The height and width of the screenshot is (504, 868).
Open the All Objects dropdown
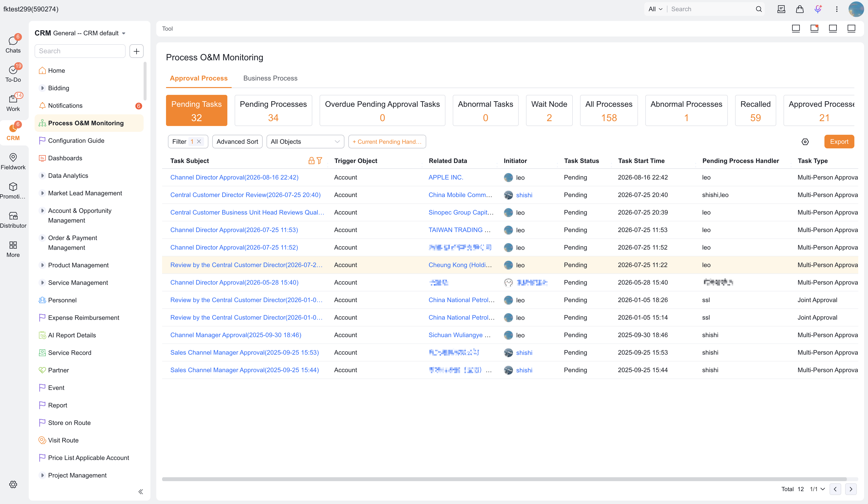pyautogui.click(x=305, y=142)
